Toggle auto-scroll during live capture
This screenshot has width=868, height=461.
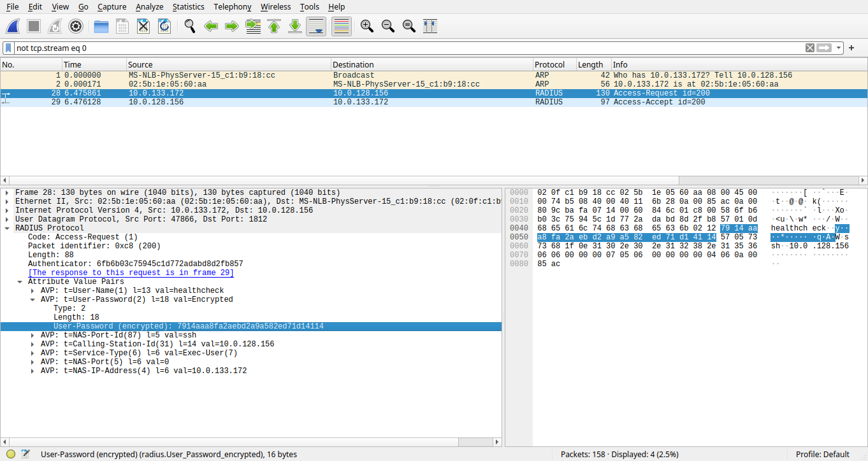click(x=316, y=26)
